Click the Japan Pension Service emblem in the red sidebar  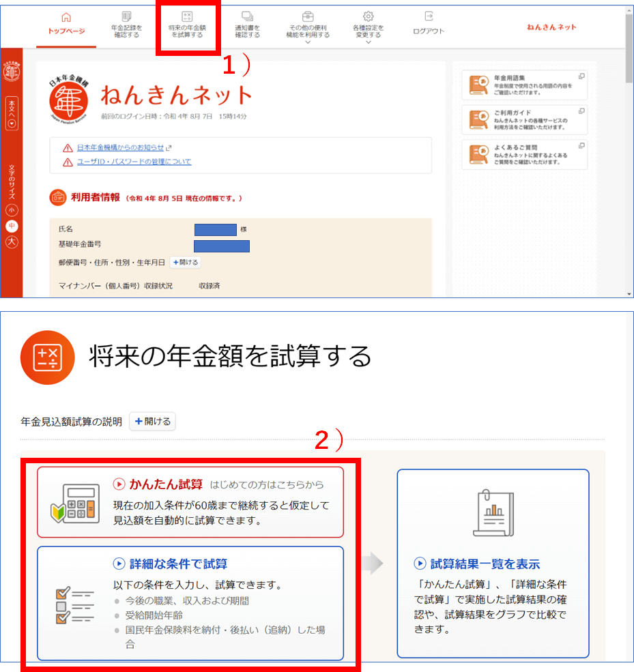(12, 71)
